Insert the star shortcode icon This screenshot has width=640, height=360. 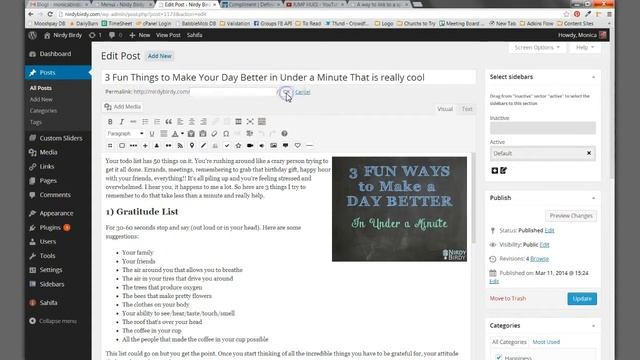pyautogui.click(x=238, y=145)
